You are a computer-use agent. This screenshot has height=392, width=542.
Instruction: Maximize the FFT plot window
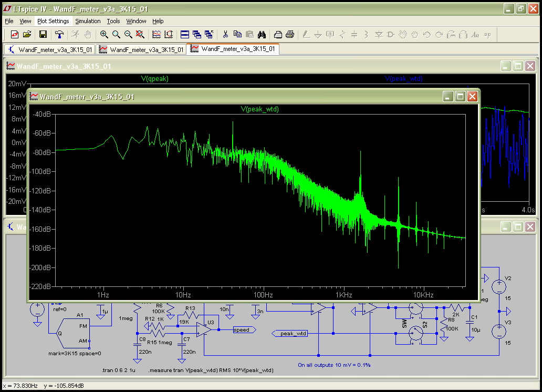pyautogui.click(x=460, y=97)
